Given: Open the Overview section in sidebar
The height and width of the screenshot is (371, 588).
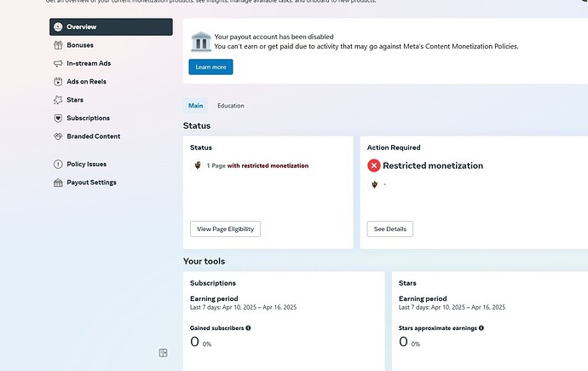Looking at the screenshot, I should (x=111, y=26).
